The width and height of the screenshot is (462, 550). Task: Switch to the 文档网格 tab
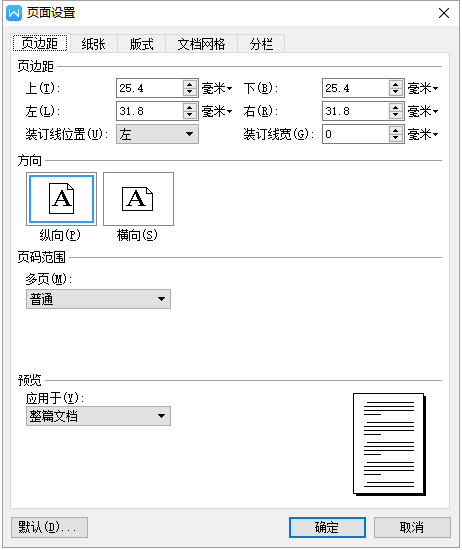pos(201,44)
